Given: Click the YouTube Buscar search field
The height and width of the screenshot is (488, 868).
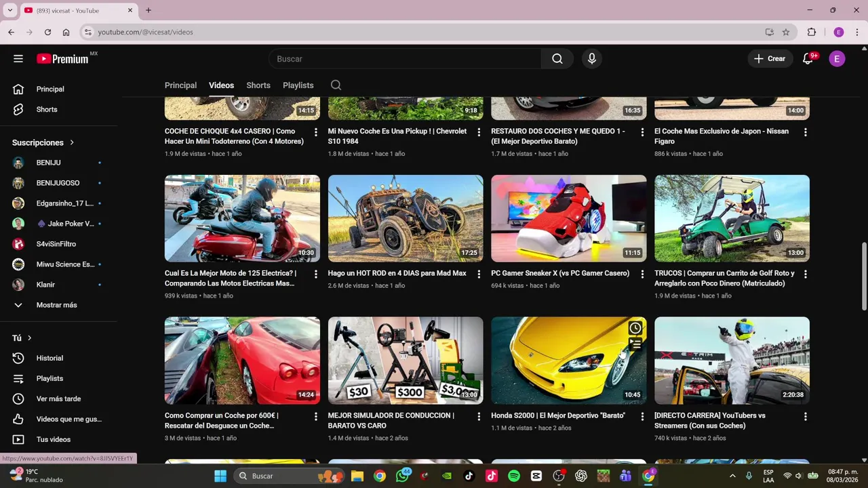Looking at the screenshot, I should pyautogui.click(x=405, y=59).
